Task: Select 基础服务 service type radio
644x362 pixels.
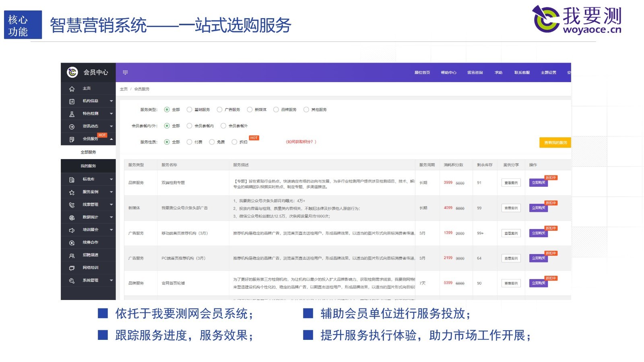Action: tap(189, 110)
